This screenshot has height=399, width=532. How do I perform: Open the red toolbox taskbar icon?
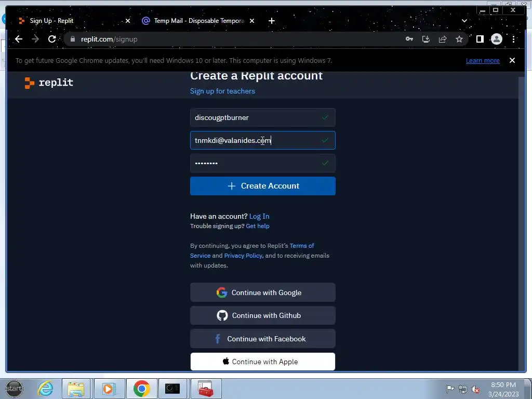click(x=206, y=389)
